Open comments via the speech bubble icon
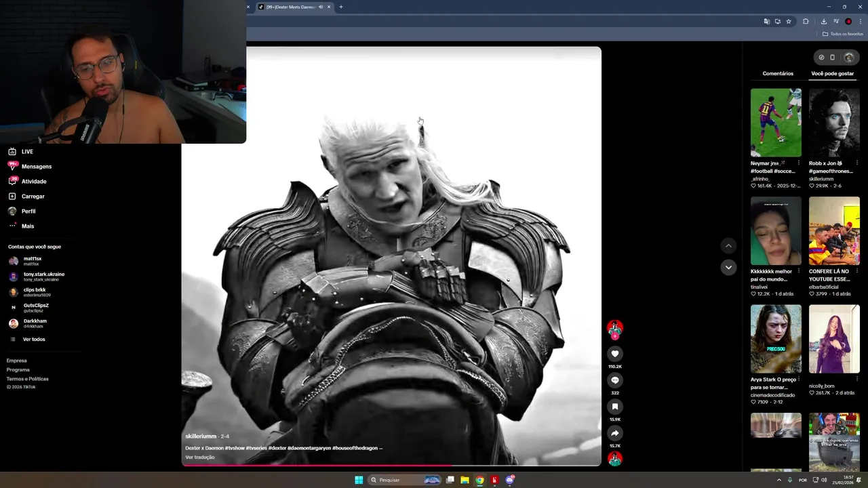The width and height of the screenshot is (868, 488). pyautogui.click(x=615, y=380)
